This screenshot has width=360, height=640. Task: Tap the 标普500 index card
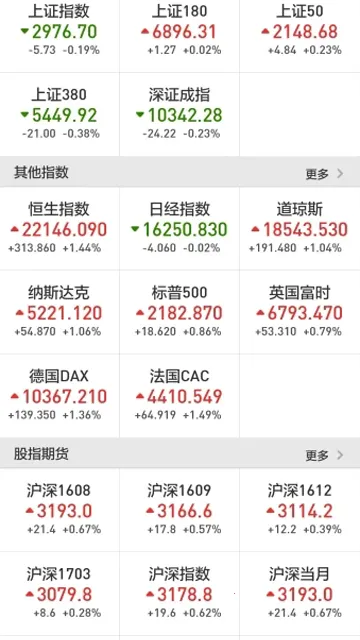tap(180, 312)
